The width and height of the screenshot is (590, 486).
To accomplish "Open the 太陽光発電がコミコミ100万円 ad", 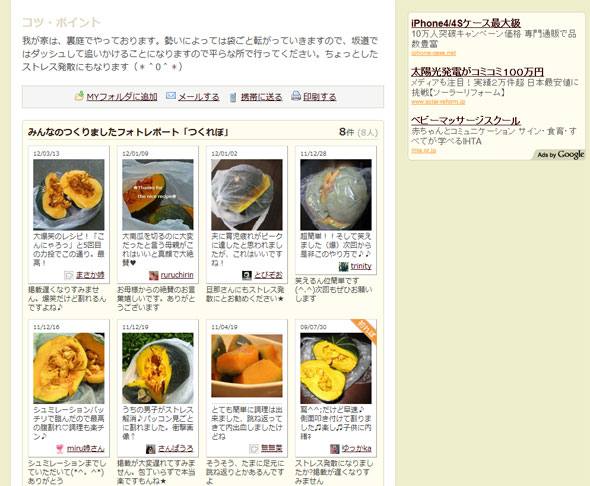I will tap(477, 71).
